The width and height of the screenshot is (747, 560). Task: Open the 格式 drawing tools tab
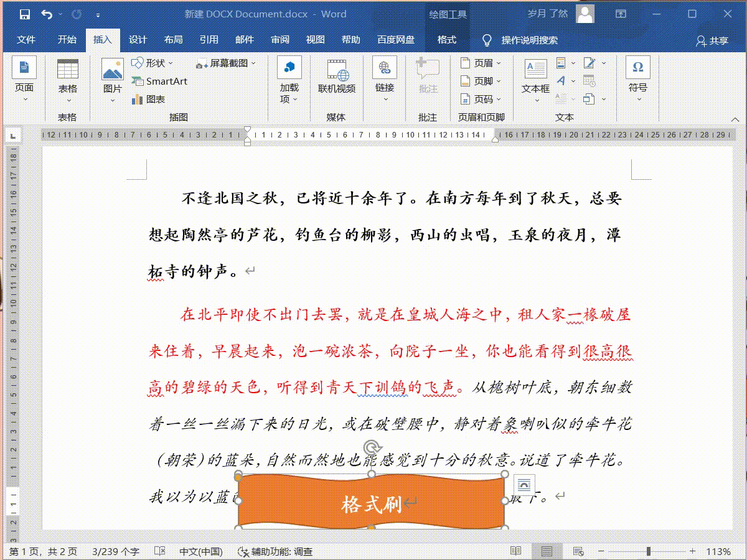click(447, 40)
